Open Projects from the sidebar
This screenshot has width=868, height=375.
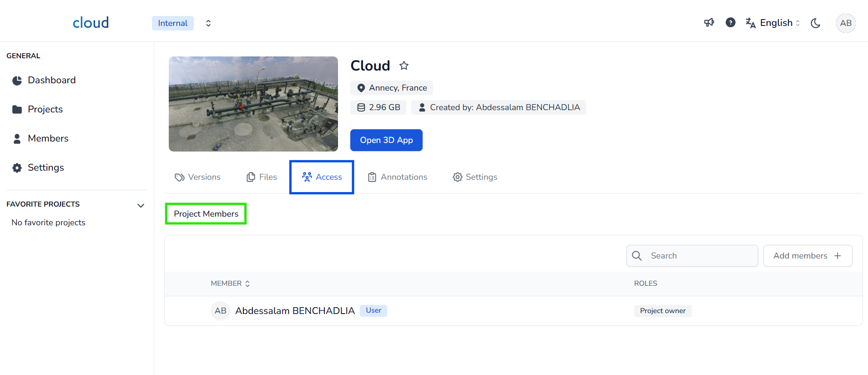tap(45, 109)
